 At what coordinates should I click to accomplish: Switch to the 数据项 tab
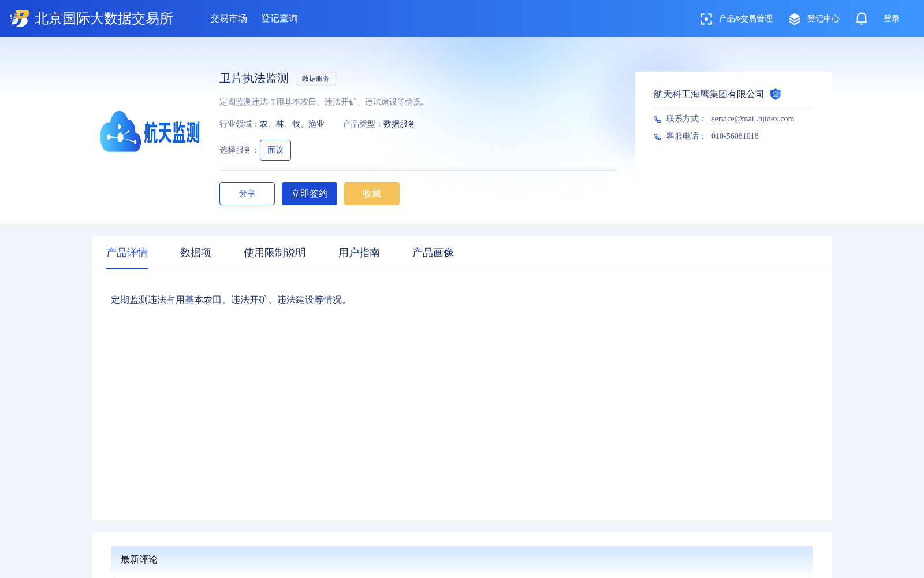pos(196,253)
